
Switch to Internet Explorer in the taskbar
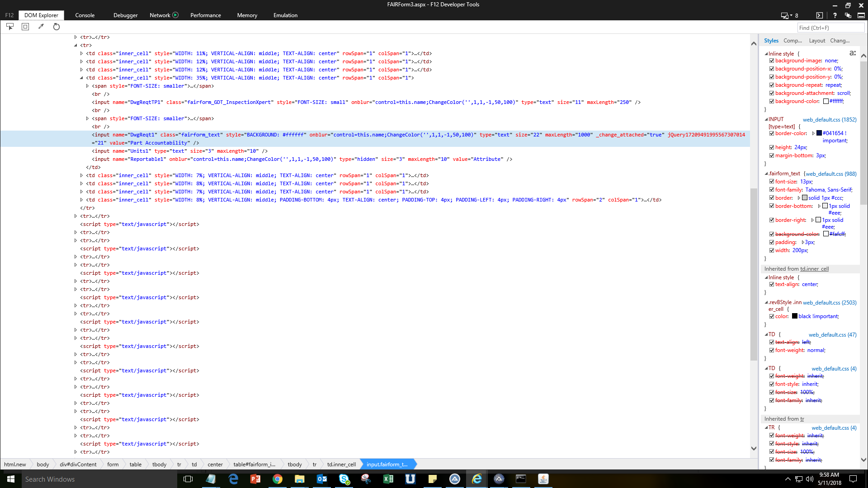point(477,479)
